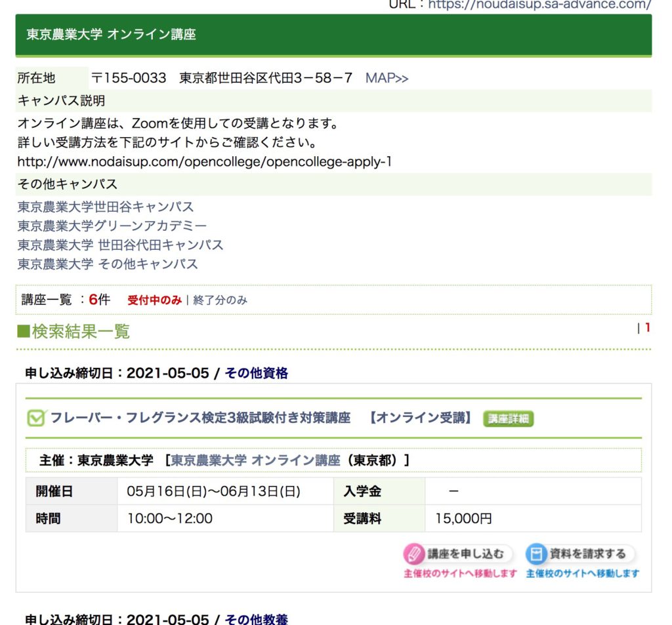The width and height of the screenshot is (672, 625).
Task: Select page number 1 in pagination
Action: pos(647,328)
